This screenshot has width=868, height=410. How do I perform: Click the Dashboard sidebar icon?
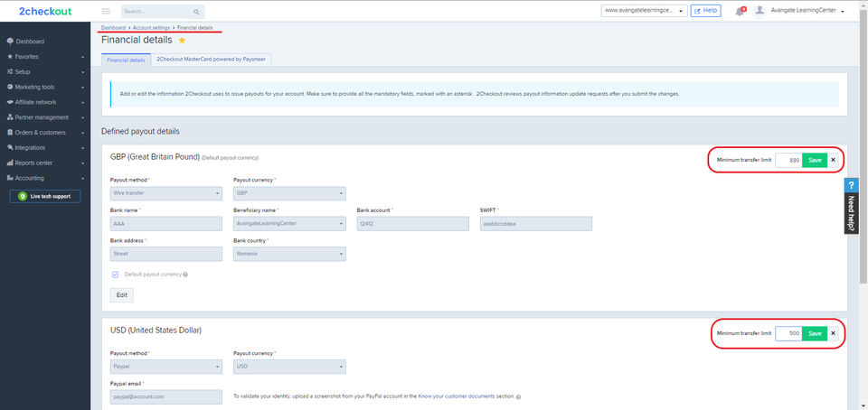click(9, 42)
